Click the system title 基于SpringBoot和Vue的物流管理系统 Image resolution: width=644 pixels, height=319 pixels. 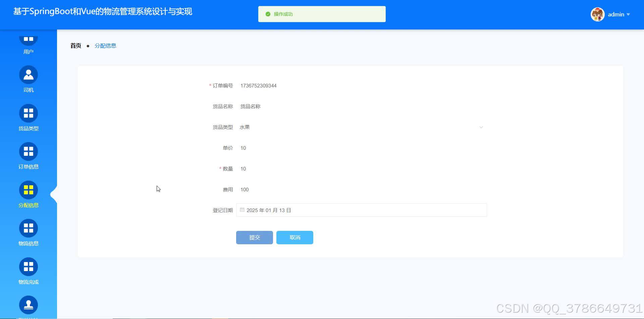click(x=103, y=12)
